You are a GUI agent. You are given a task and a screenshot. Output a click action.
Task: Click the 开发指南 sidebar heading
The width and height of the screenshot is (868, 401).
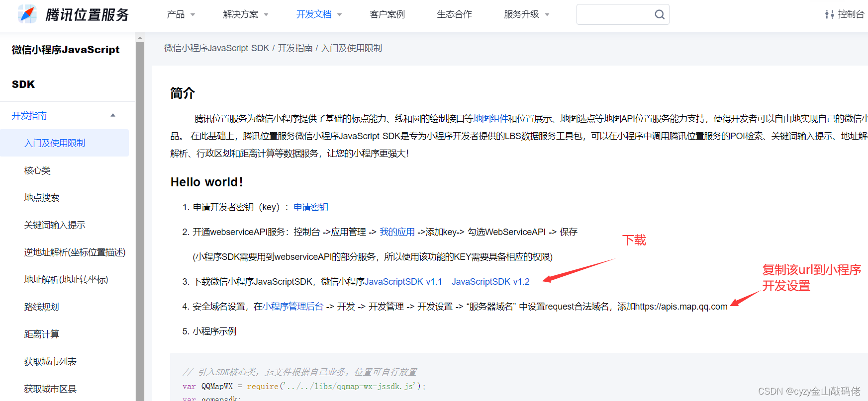pyautogui.click(x=29, y=116)
